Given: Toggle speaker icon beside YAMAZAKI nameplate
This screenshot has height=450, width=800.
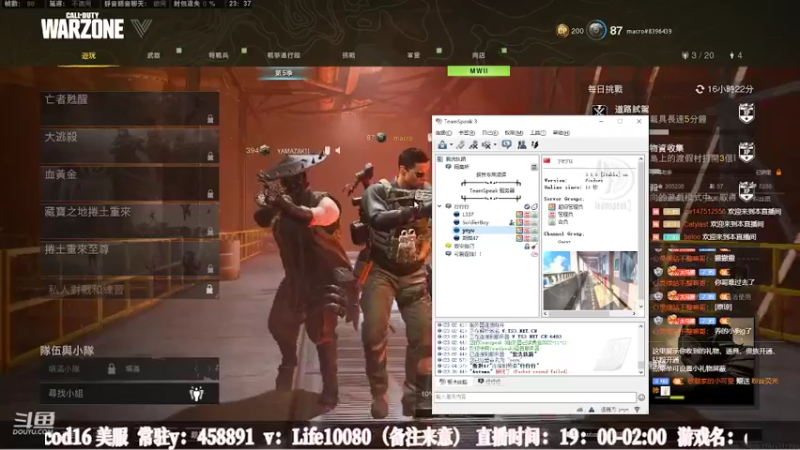Looking at the screenshot, I should (337, 151).
